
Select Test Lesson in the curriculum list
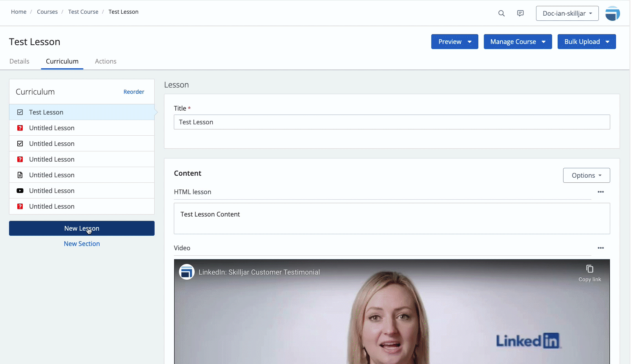click(82, 112)
